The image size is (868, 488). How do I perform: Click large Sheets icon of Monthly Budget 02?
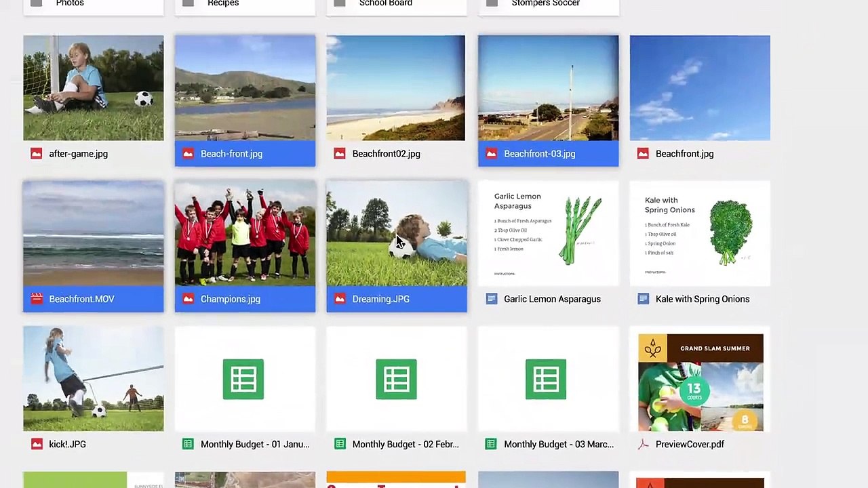(396, 379)
